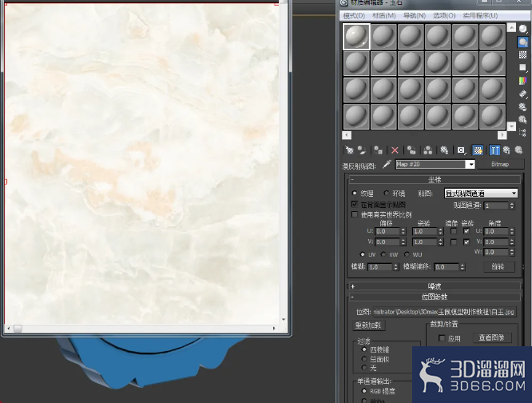Click the Sample UV Tiling icon

523,67
